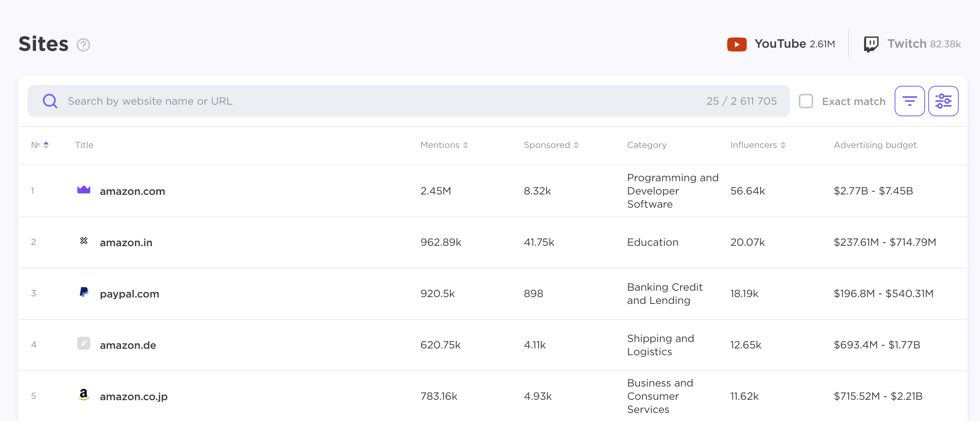Open the Sites help tooltip icon
Image resolution: width=980 pixels, height=421 pixels.
click(83, 45)
